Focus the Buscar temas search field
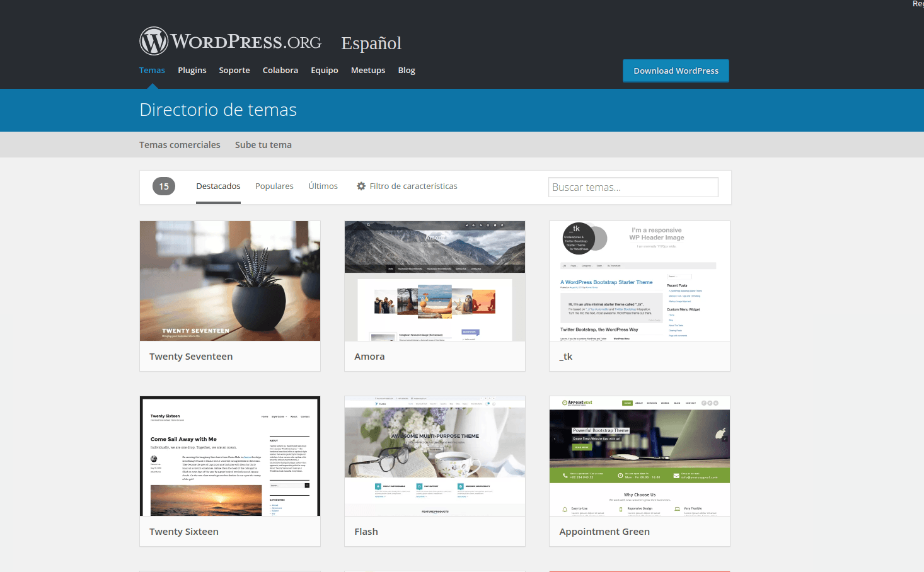 point(633,187)
